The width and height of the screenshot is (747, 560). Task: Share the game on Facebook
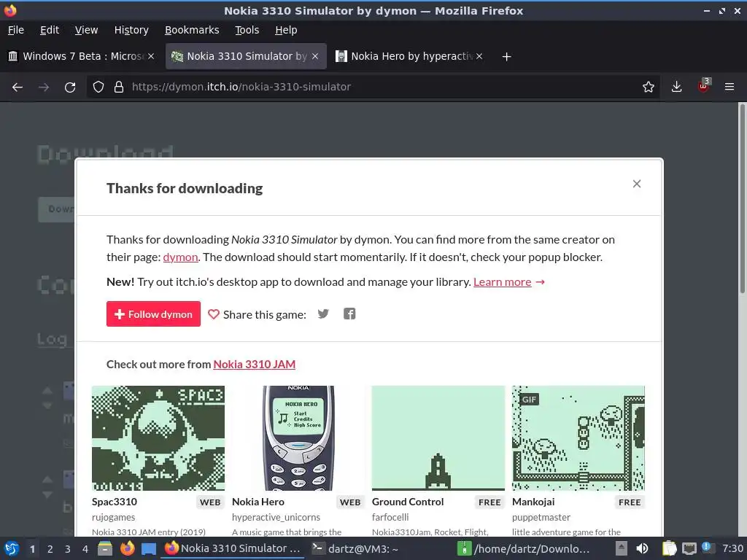349,314
